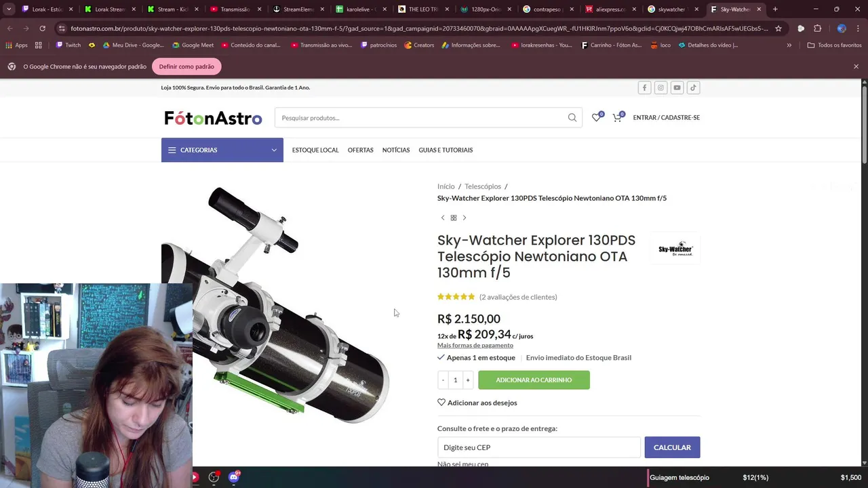Open the Início breadcrumb link
This screenshot has height=488, width=868.
446,186
